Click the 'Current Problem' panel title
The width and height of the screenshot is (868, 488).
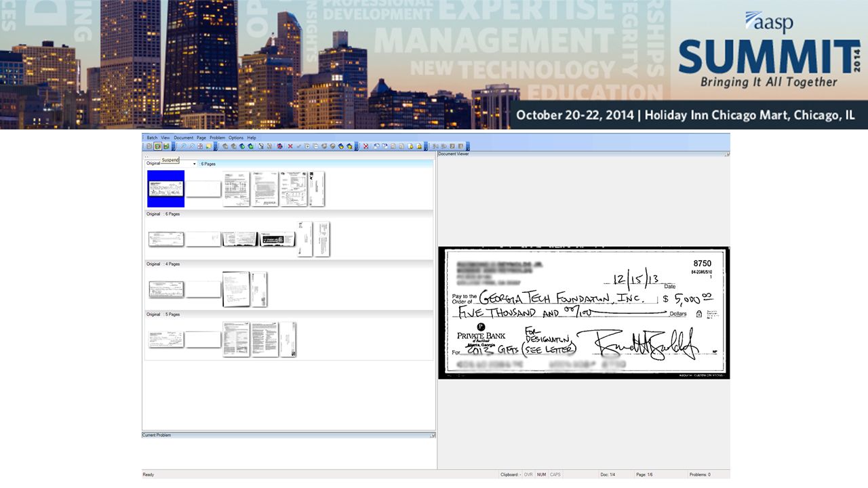[x=157, y=435]
